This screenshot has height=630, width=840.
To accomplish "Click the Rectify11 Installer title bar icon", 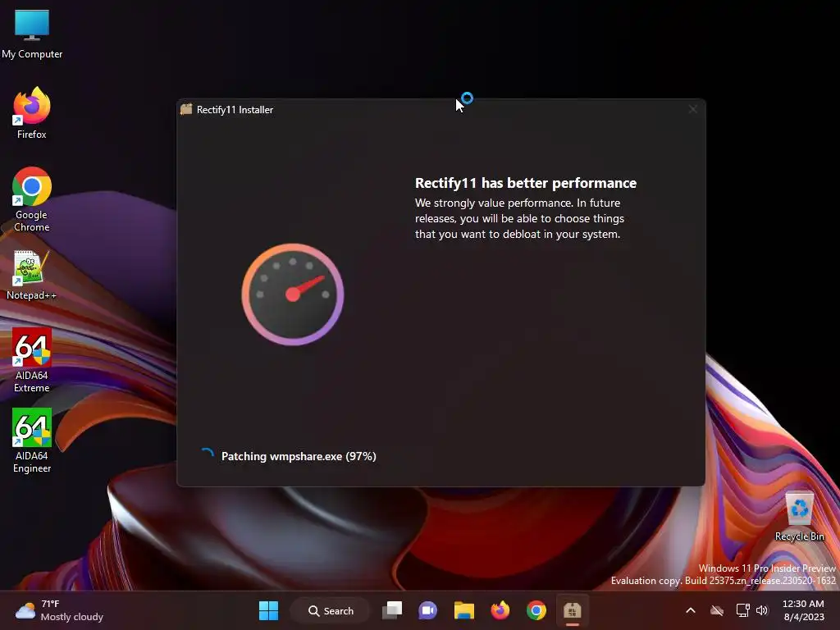I will (x=186, y=109).
